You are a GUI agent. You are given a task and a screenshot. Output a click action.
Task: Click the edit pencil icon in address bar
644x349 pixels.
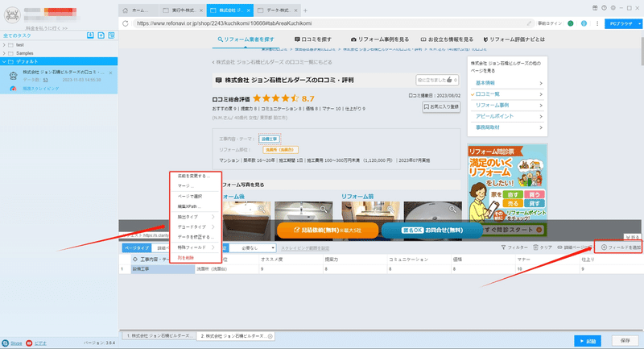pyautogui.click(x=529, y=23)
